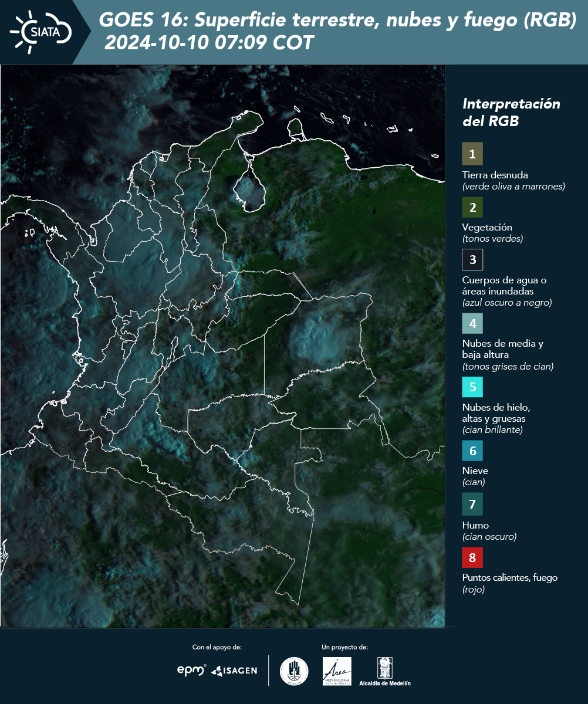Click the note "(tonos grises de cian)"
Image resolution: width=588 pixels, height=704 pixels.
pos(508,367)
